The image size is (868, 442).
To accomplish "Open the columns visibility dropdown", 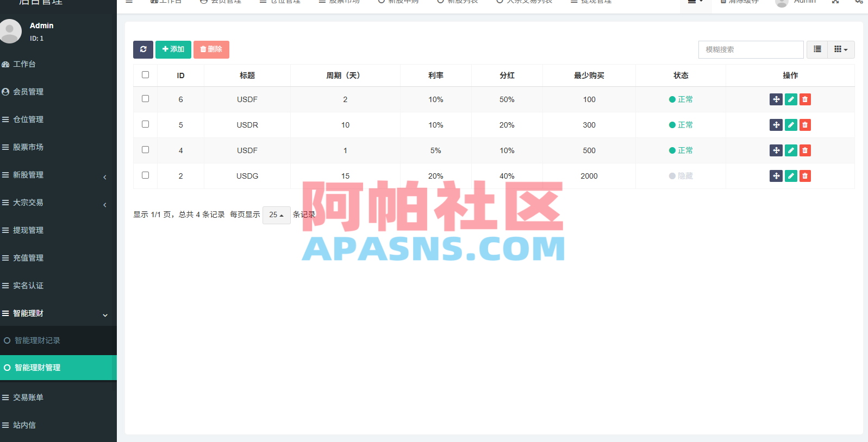I will pos(841,49).
